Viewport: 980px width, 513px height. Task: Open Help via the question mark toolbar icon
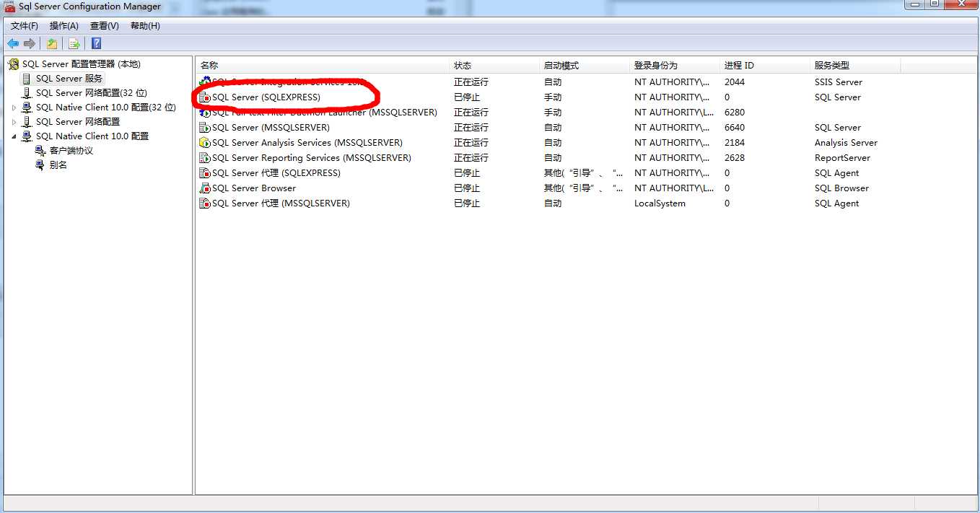pos(96,43)
